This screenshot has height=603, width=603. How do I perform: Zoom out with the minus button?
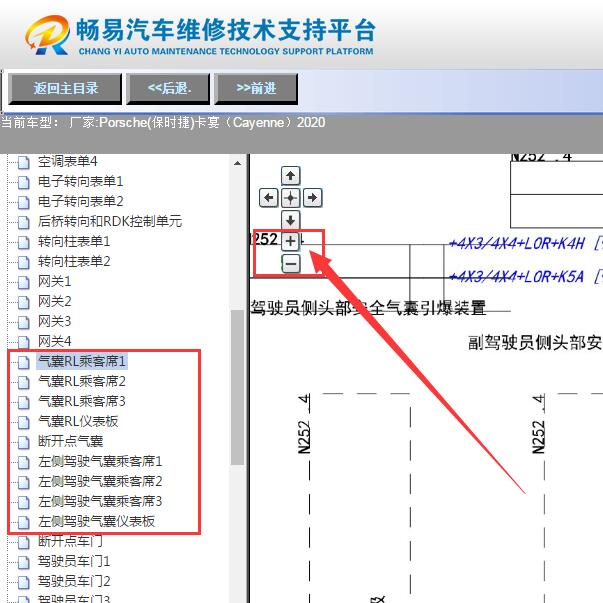coord(290,264)
